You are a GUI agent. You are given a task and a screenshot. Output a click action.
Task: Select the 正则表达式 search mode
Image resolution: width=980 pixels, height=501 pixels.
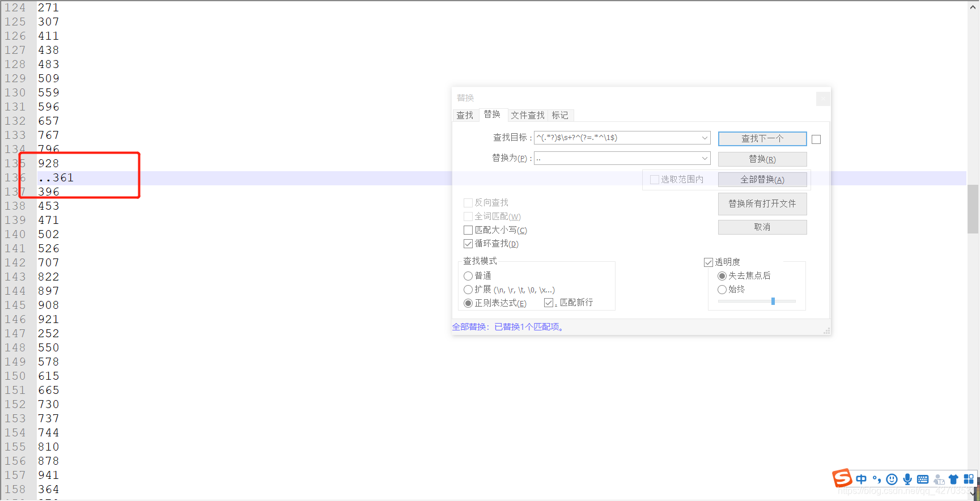pyautogui.click(x=468, y=303)
